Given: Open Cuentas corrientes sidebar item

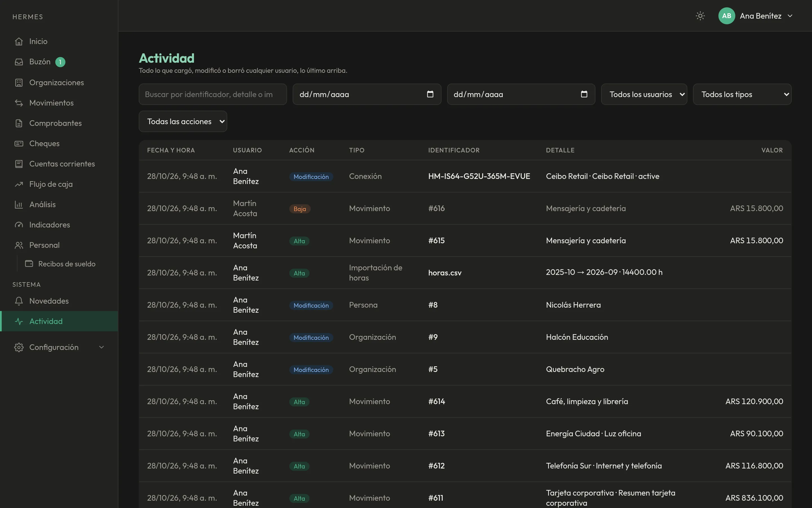Looking at the screenshot, I should [x=59, y=164].
